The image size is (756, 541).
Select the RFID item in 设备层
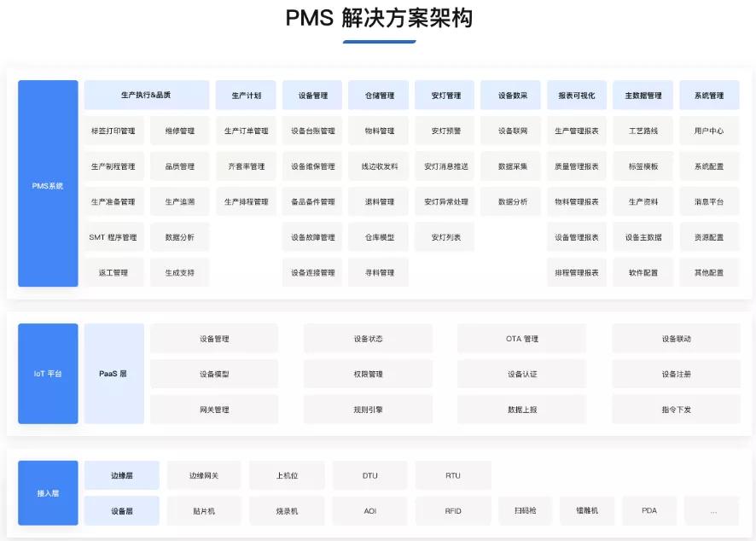tap(452, 510)
